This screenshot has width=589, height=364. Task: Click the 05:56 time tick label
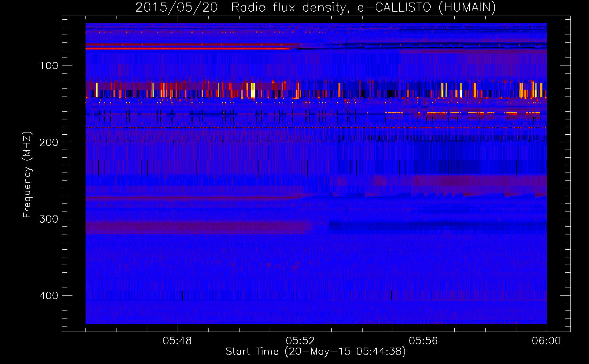tap(423, 341)
